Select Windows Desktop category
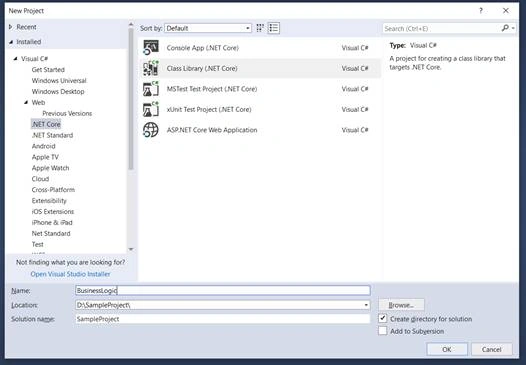Image resolution: width=526 pixels, height=365 pixels. (x=58, y=92)
